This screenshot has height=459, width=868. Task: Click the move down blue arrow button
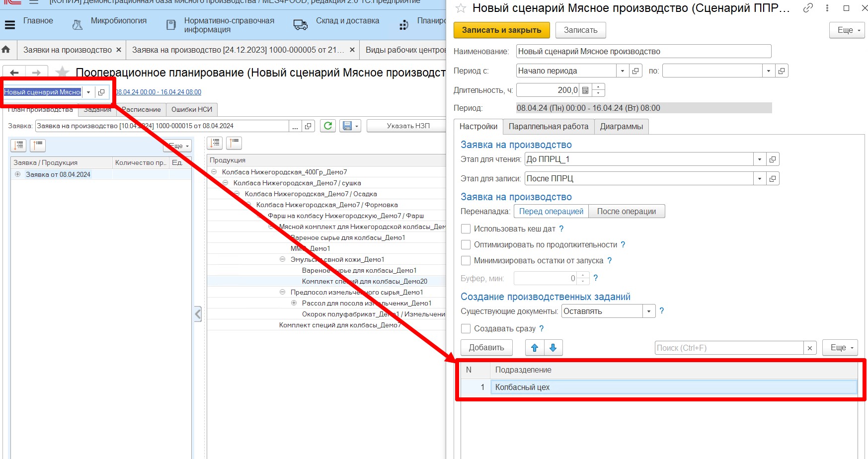click(x=553, y=348)
